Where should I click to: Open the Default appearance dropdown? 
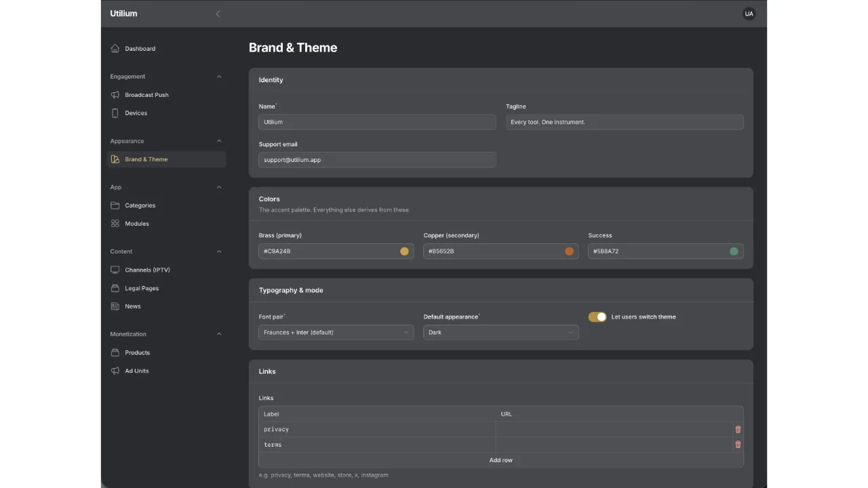(501, 332)
